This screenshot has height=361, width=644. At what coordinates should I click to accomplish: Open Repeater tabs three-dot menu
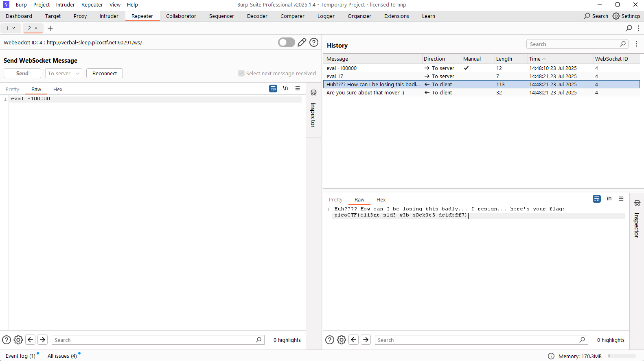click(638, 28)
